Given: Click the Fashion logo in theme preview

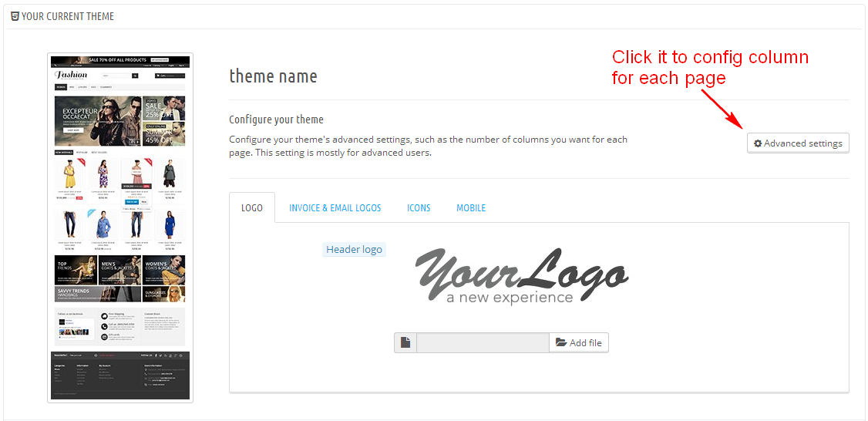Looking at the screenshot, I should pos(70,76).
